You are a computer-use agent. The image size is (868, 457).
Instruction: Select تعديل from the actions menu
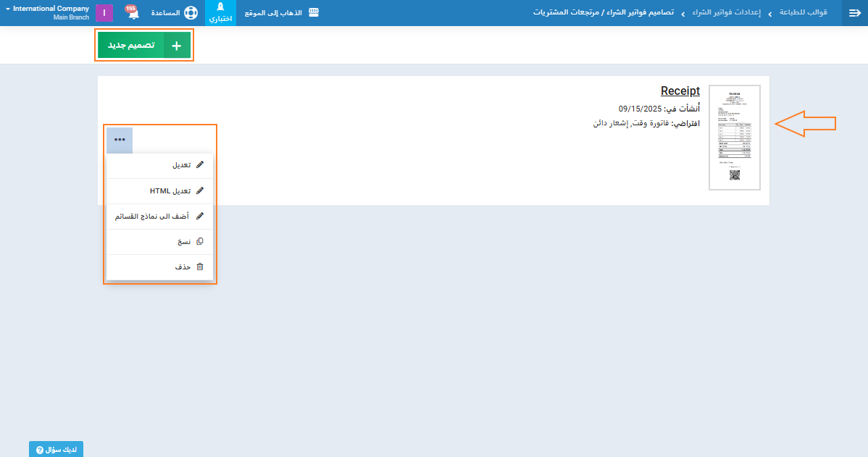(x=181, y=165)
